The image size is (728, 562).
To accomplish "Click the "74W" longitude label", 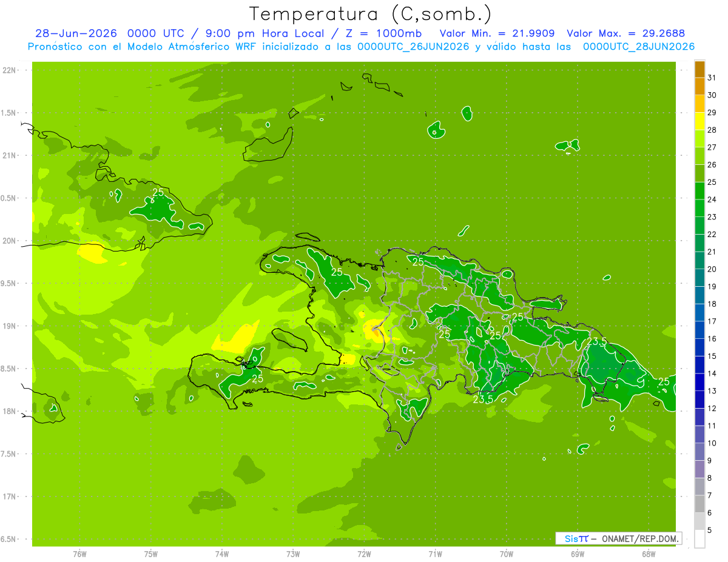I will point(222,554).
